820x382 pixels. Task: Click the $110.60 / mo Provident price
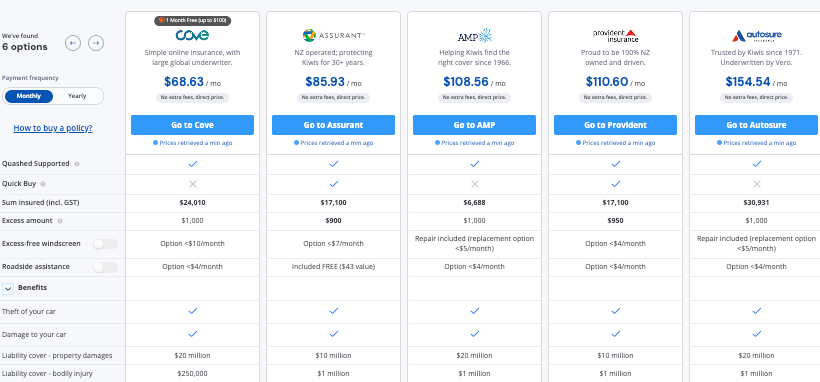[616, 82]
